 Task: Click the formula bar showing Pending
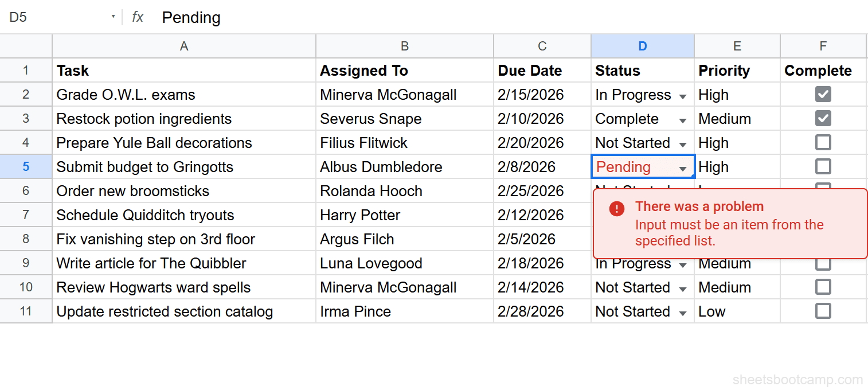[191, 17]
